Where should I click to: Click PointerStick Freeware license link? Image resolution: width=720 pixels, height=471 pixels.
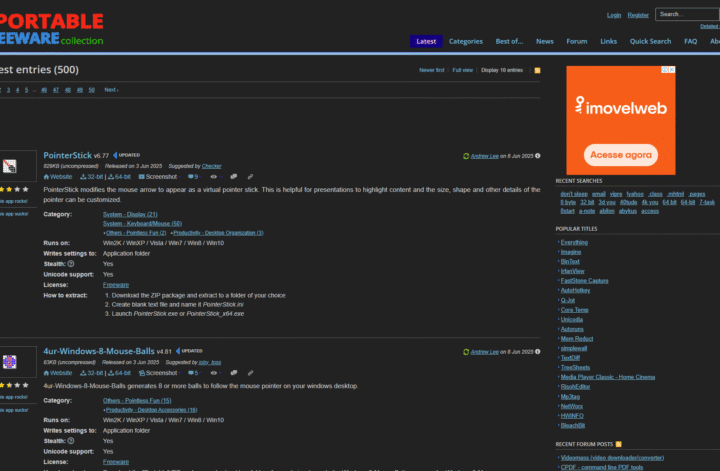point(116,285)
